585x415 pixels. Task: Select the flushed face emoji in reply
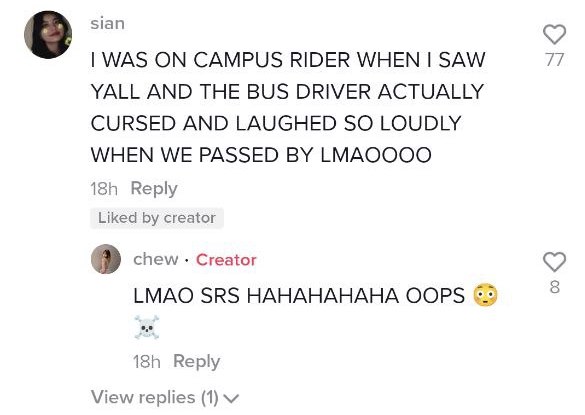[x=485, y=295]
